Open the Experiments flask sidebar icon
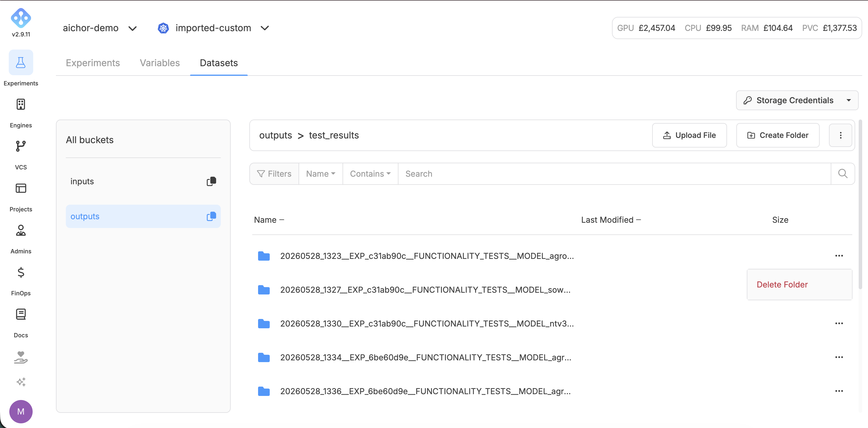Image resolution: width=868 pixels, height=428 pixels. point(21,62)
